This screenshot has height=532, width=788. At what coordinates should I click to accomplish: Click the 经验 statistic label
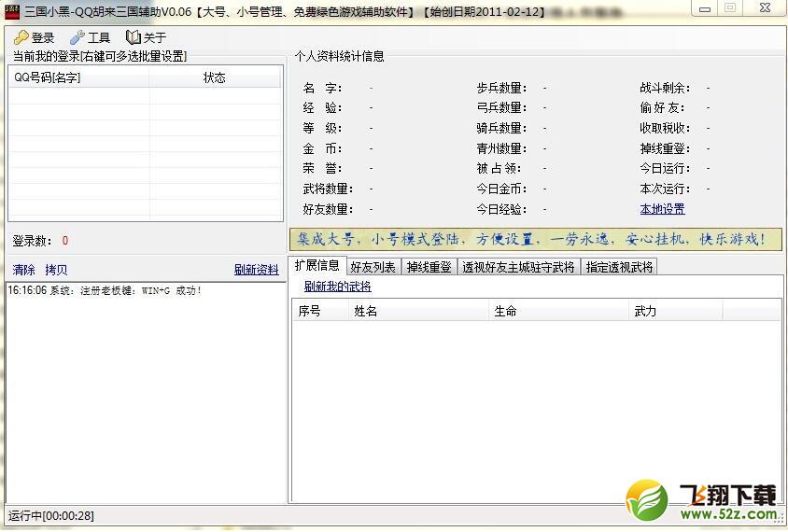click(x=322, y=108)
